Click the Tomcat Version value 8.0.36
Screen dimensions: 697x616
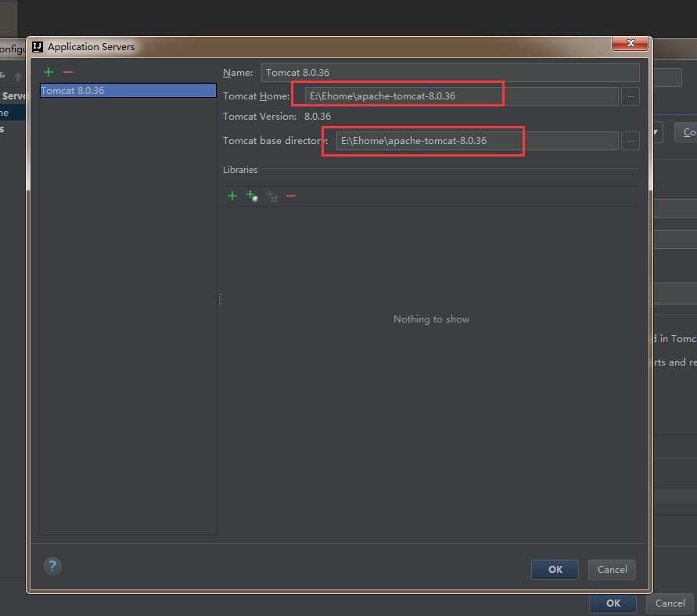coord(318,117)
